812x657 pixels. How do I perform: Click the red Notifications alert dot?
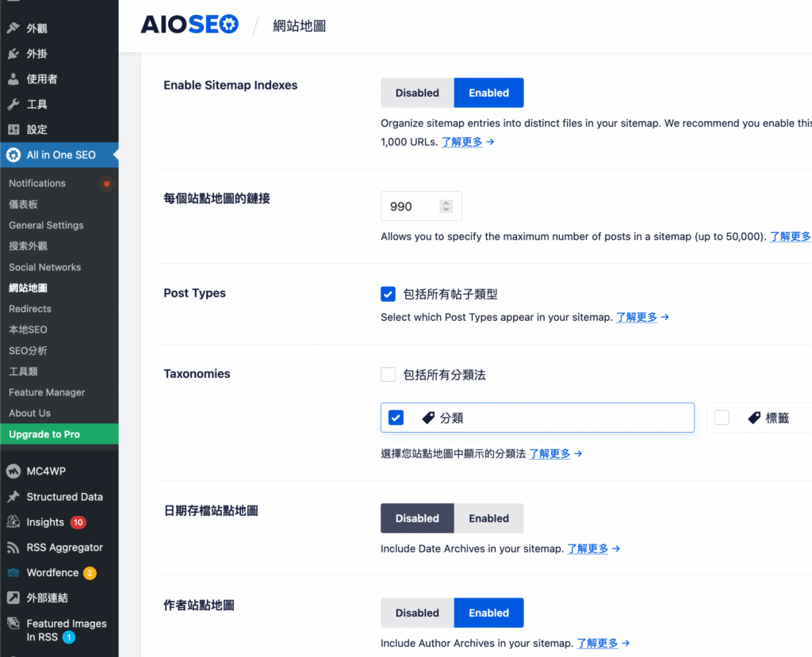(x=107, y=184)
